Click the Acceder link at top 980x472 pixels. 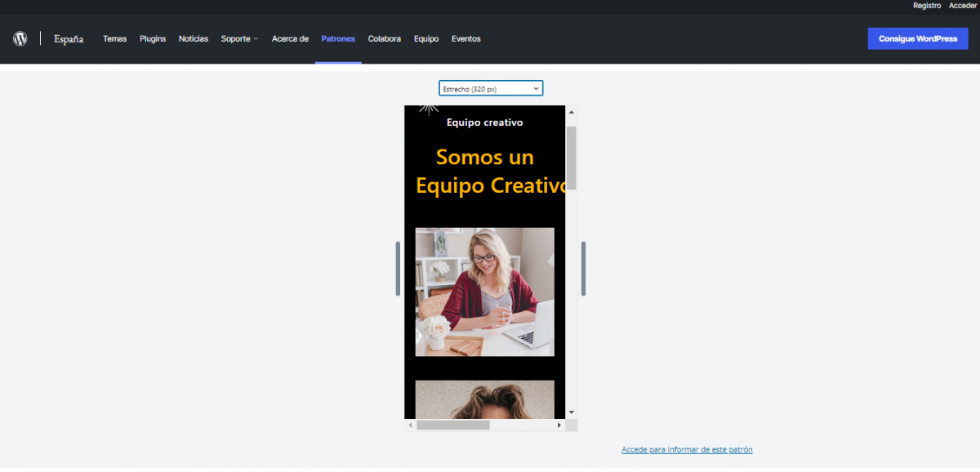click(962, 6)
